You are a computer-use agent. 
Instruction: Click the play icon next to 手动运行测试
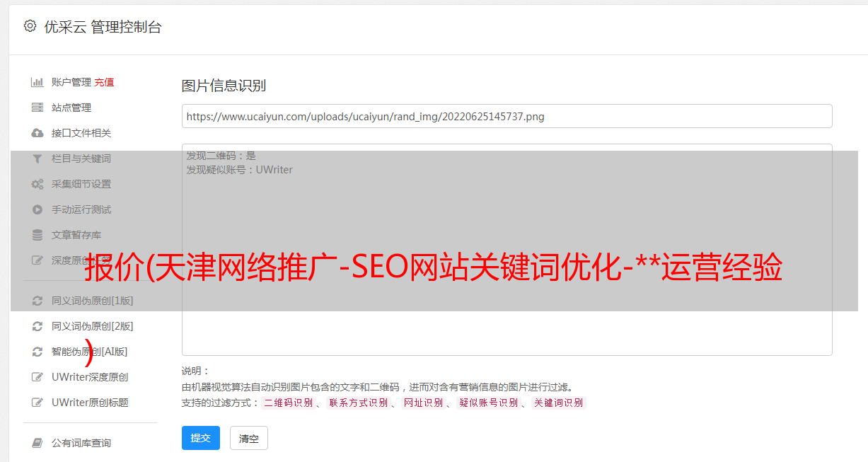(x=37, y=209)
